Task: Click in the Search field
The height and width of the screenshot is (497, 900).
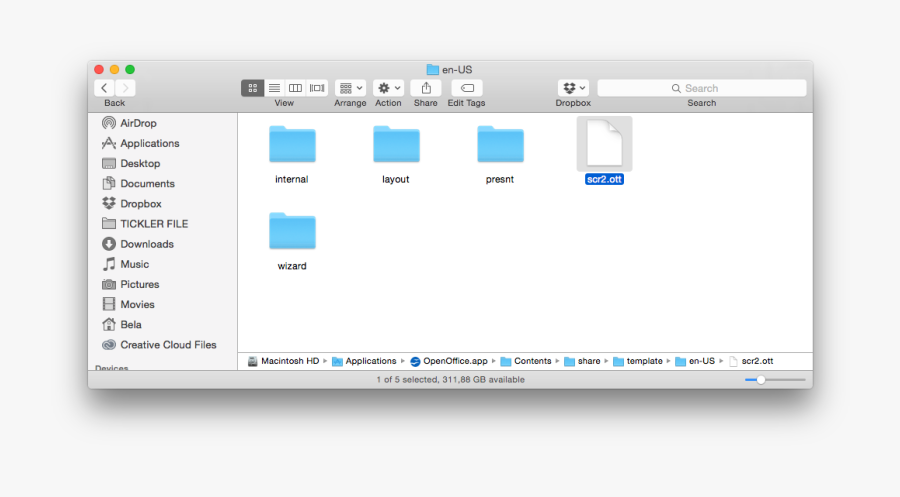Action: (x=701, y=88)
